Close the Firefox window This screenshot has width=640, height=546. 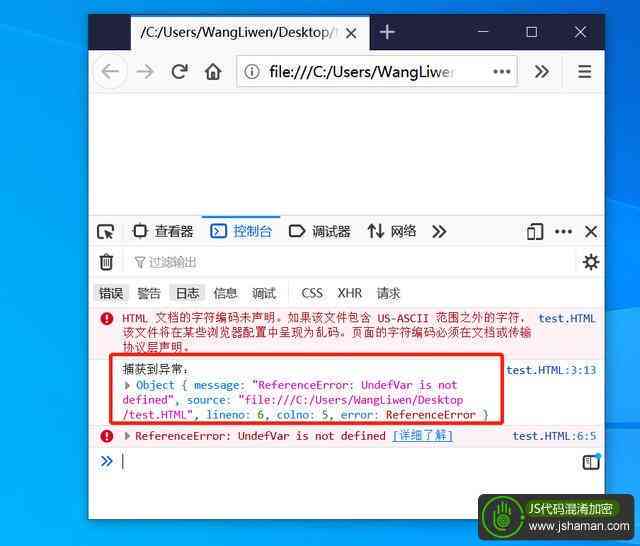[580, 32]
